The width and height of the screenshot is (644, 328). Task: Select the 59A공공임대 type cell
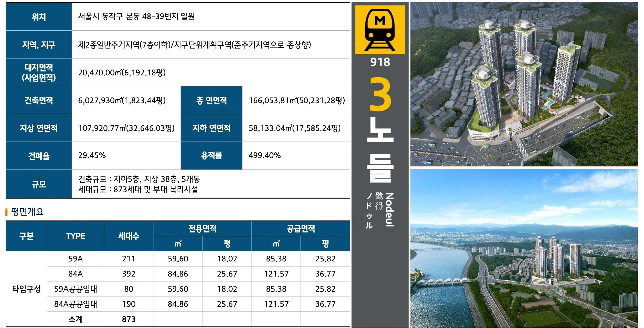(x=76, y=289)
